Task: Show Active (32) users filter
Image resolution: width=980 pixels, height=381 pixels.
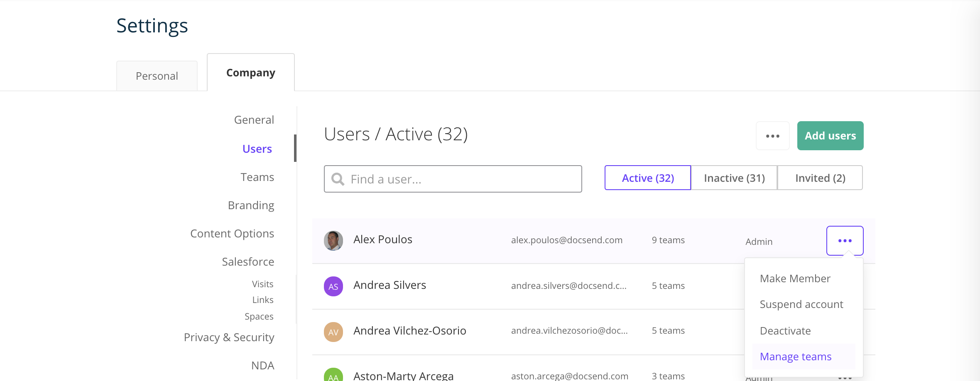Action: 648,178
